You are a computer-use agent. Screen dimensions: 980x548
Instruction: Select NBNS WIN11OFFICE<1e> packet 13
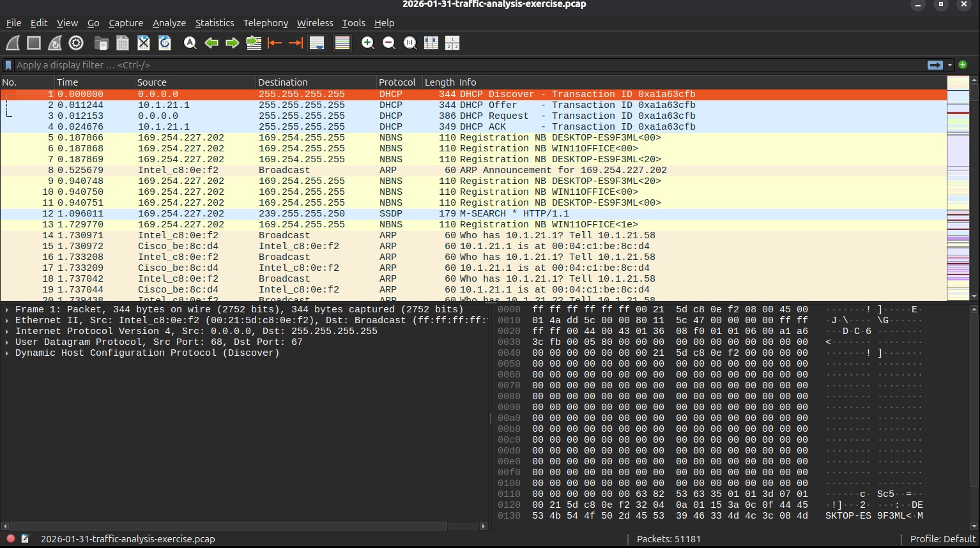473,224
